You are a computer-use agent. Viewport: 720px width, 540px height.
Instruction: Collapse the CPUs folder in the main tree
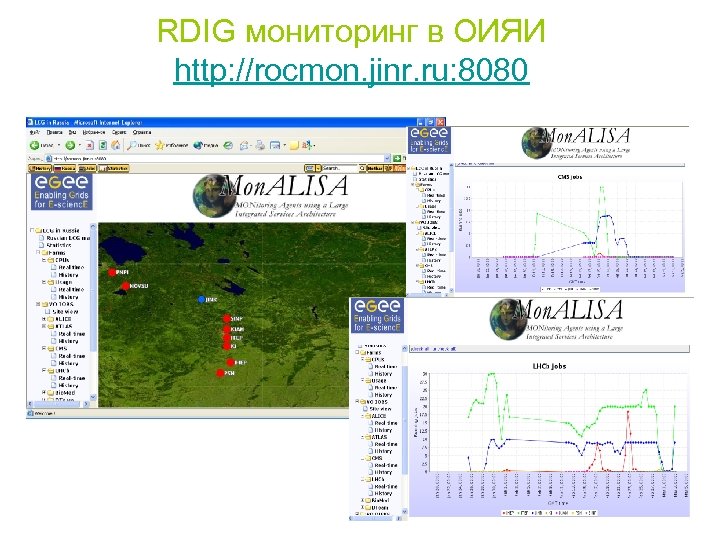click(44, 260)
